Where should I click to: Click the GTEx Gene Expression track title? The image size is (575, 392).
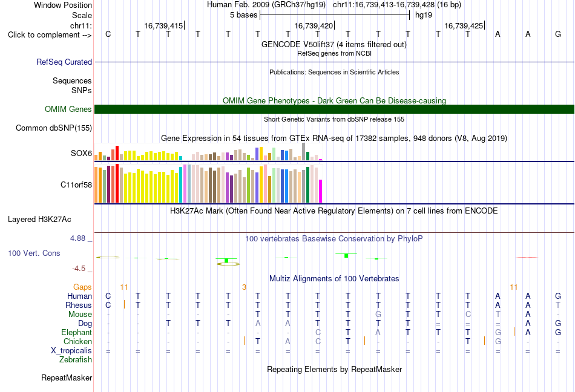[x=334, y=138]
